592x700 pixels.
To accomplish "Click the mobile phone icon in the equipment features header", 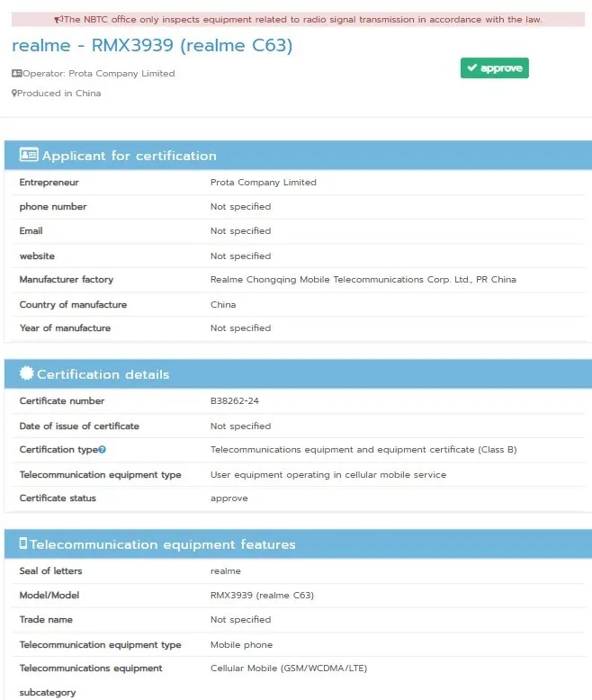I will pyautogui.click(x=23, y=543).
